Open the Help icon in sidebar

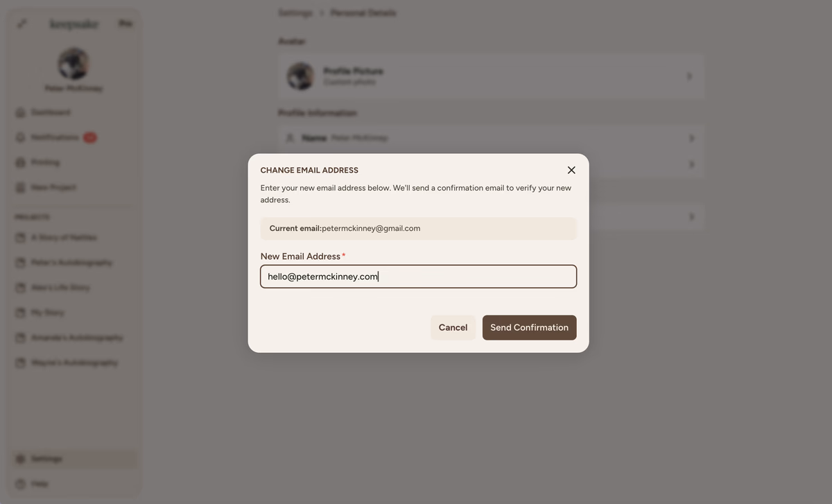[x=21, y=484]
